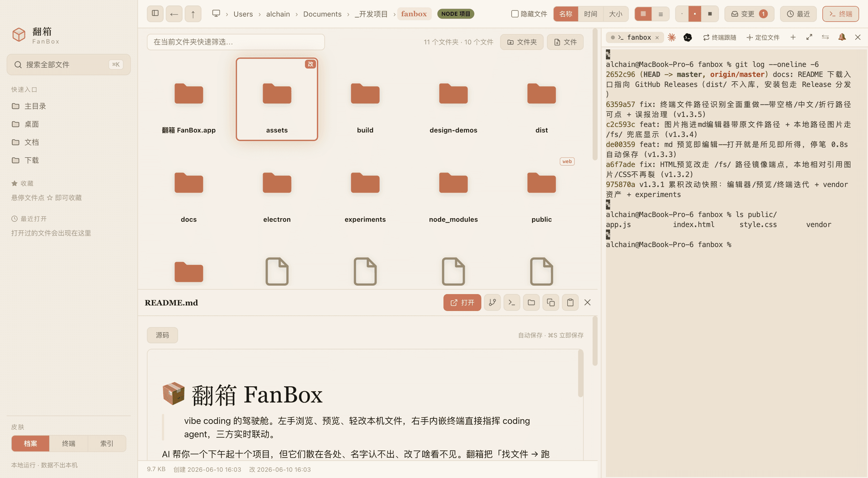
Task: Open the 翻箱 FanBox.app folder
Action: point(189,99)
